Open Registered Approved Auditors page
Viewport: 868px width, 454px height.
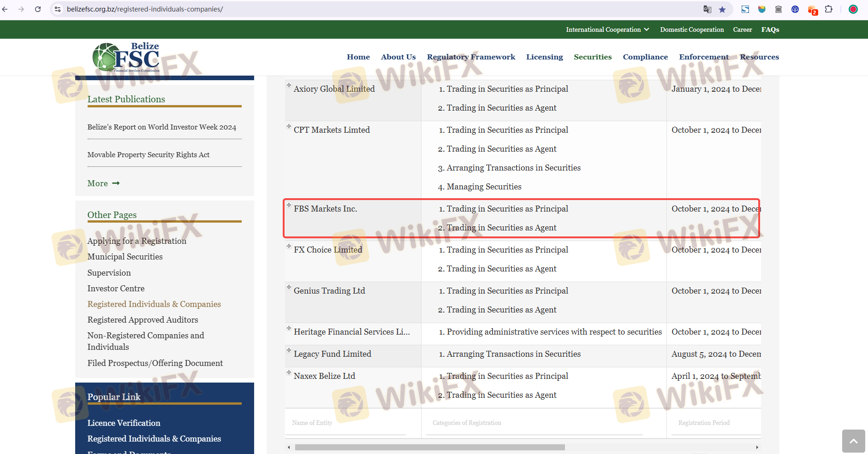pos(143,320)
